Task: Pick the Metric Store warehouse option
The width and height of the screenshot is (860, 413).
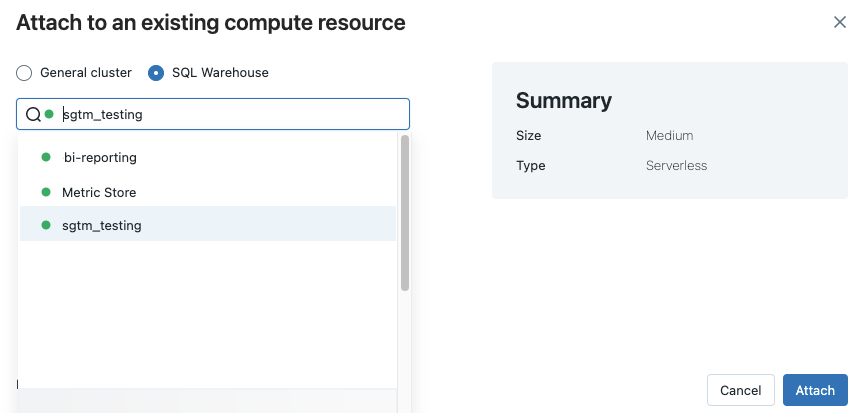Action: 99,192
